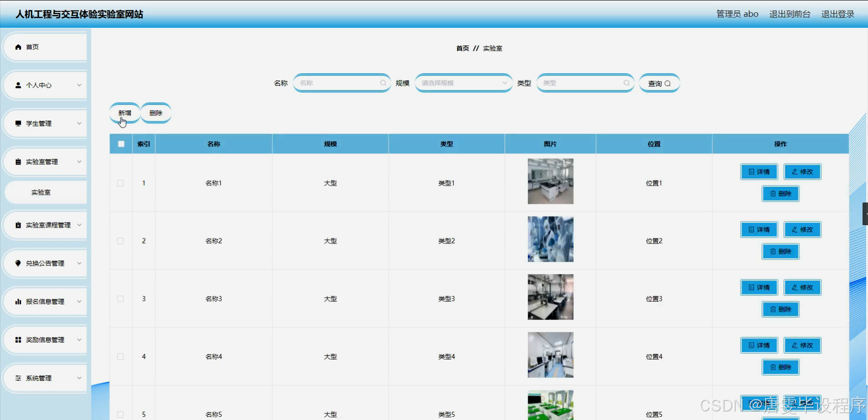
Task: Click the magnifier icon in 查询 button
Action: click(x=667, y=83)
